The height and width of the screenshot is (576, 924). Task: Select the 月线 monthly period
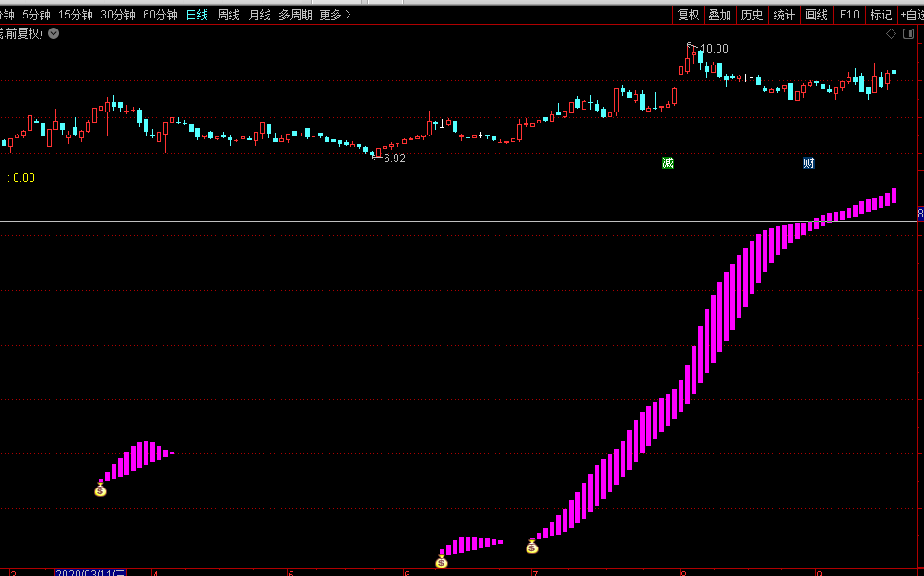[259, 15]
